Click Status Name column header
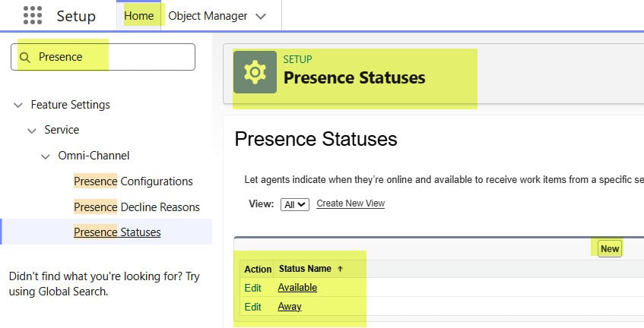This screenshot has height=328, width=644. [305, 269]
